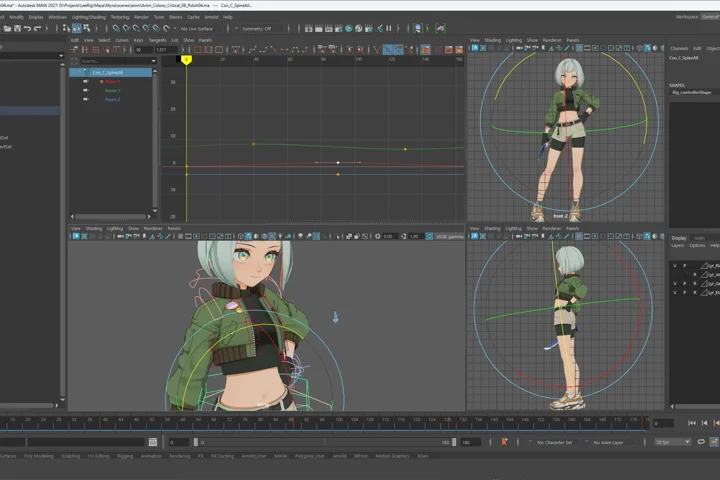Click the Graph Editor outliner horizontal scrollbar

[110, 216]
